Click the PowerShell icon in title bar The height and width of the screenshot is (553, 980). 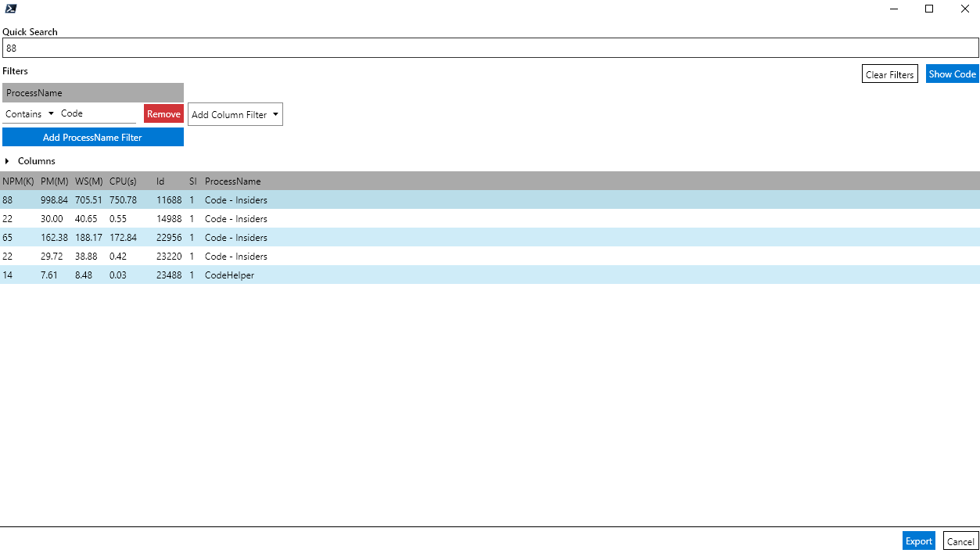tap(11, 9)
